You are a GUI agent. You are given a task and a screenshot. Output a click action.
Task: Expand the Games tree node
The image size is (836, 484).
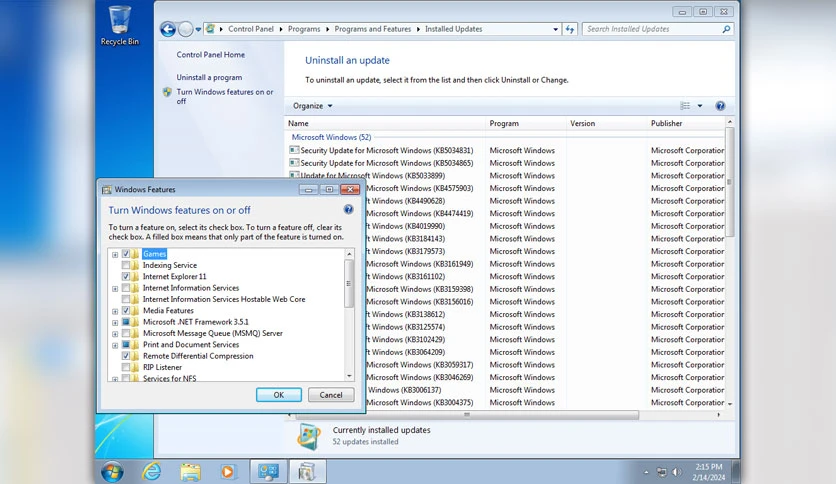(115, 255)
